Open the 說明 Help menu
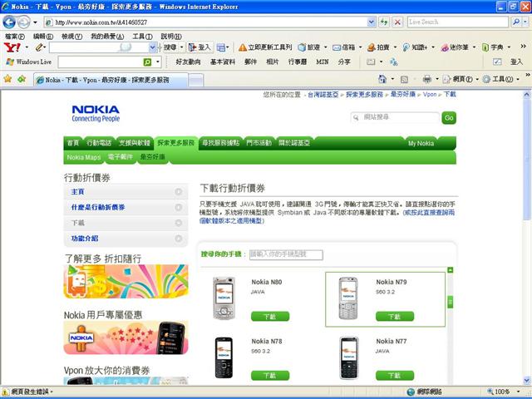Viewport: 532px width, 399px height. tap(171, 37)
